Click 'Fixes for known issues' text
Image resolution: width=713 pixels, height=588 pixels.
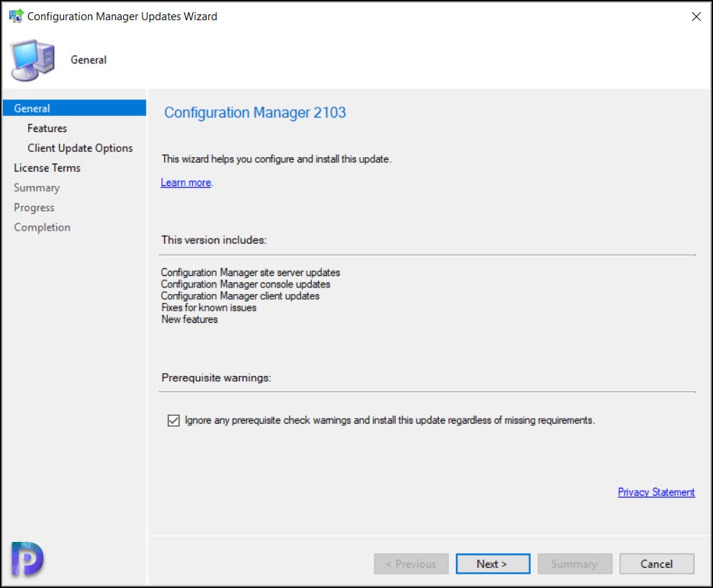coord(209,308)
